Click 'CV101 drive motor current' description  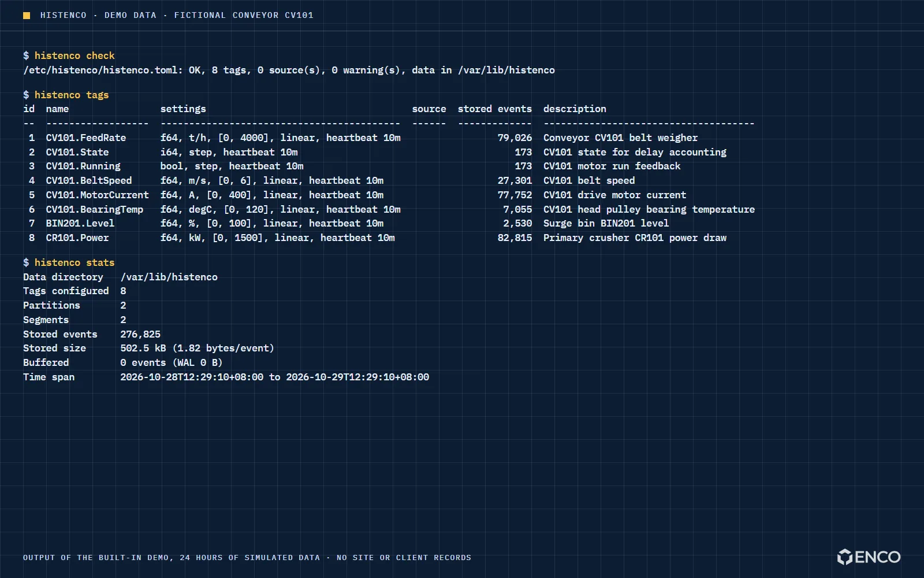614,195
